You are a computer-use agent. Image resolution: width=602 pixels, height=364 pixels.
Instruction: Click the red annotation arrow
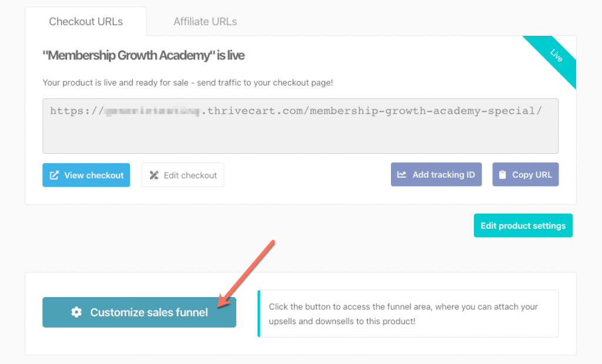[x=246, y=272]
